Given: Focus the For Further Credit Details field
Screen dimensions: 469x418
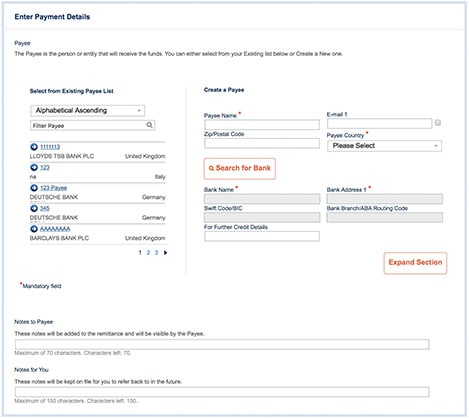Looking at the screenshot, I should click(x=262, y=236).
